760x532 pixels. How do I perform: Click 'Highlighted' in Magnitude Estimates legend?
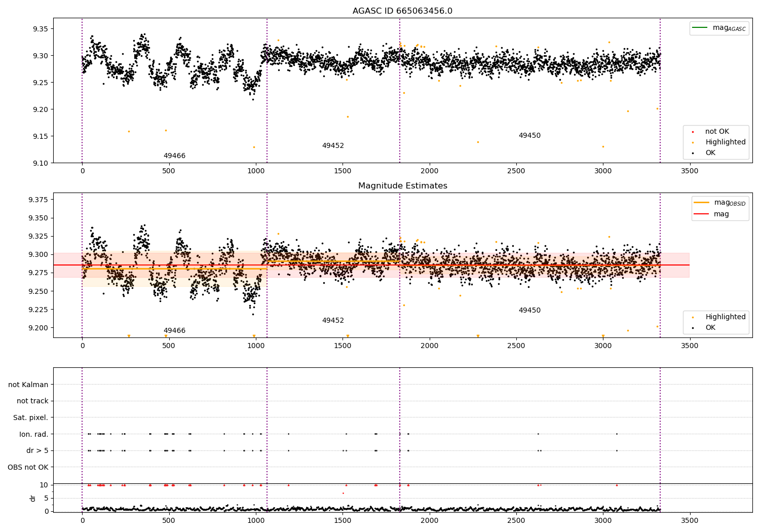pyautogui.click(x=726, y=317)
